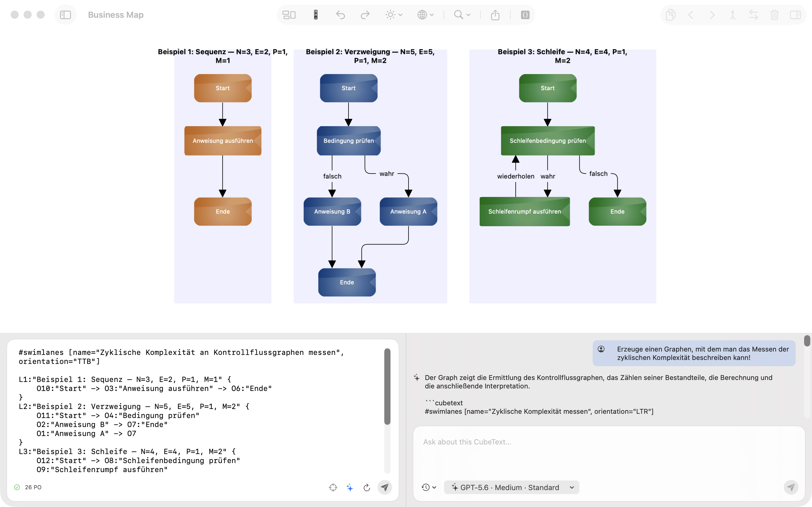Open the appearance brightness dropdown
This screenshot has width=812, height=507.
point(394,15)
